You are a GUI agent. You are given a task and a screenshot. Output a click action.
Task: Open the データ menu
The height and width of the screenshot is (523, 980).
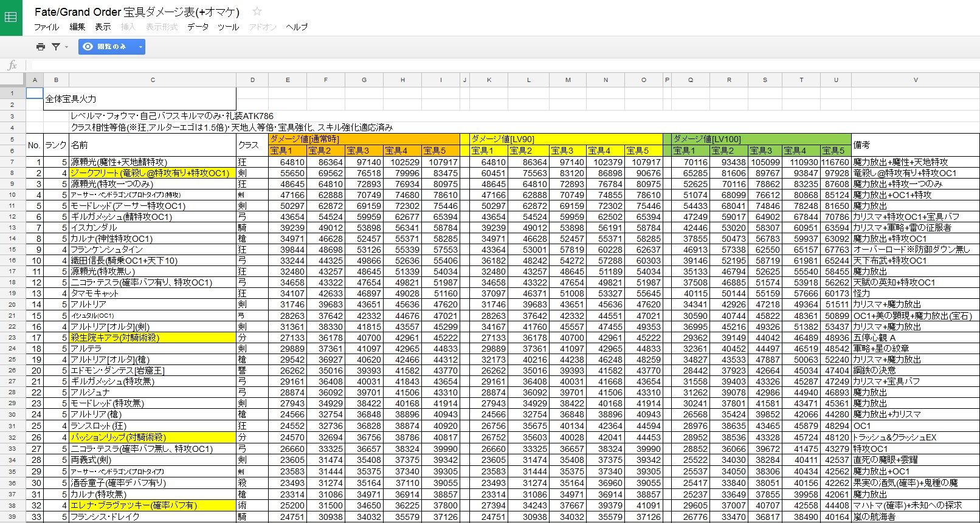click(198, 27)
